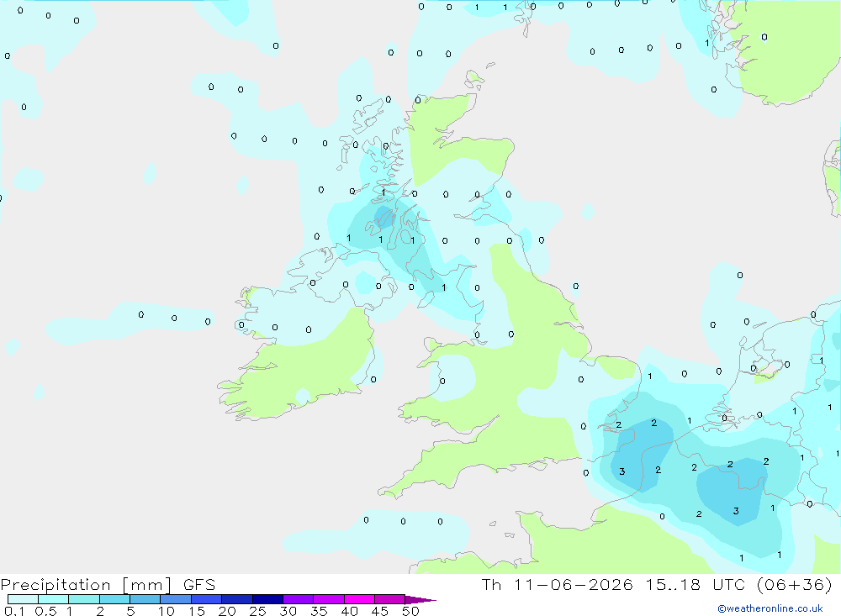Click the legend label '50'
The image size is (841, 616).
(x=411, y=611)
